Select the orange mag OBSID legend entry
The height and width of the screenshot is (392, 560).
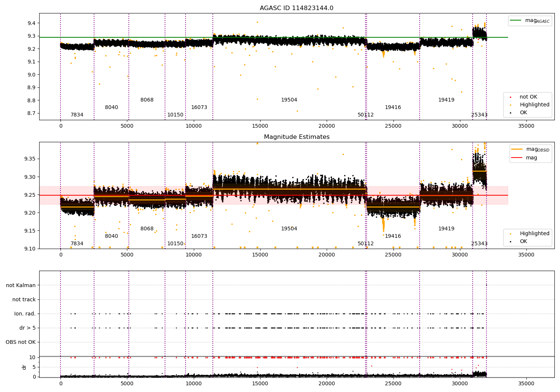coord(531,149)
